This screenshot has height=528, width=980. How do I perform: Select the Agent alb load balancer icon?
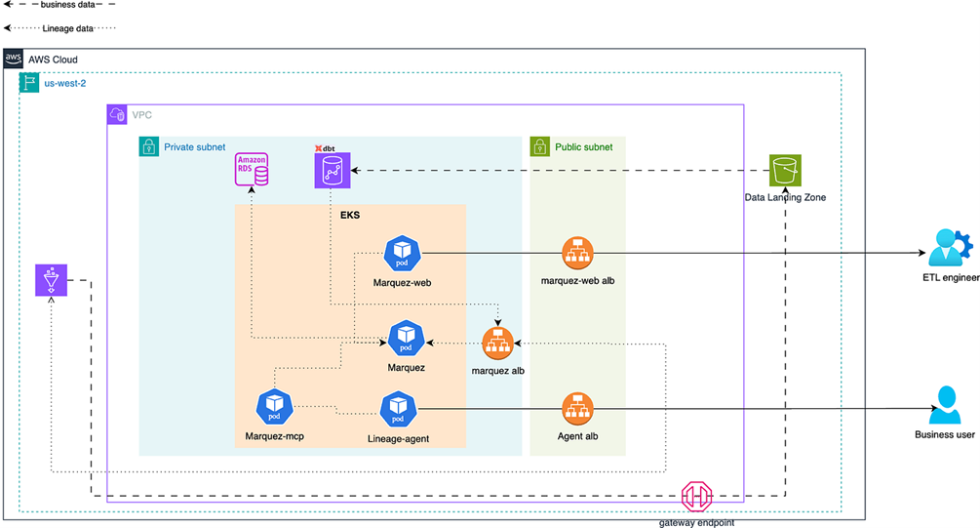(x=577, y=408)
